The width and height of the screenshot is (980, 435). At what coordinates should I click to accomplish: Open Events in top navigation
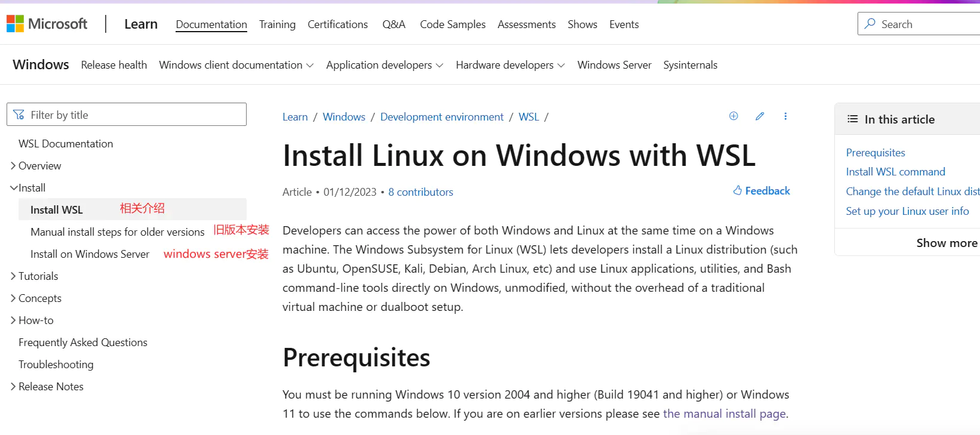pyautogui.click(x=624, y=24)
